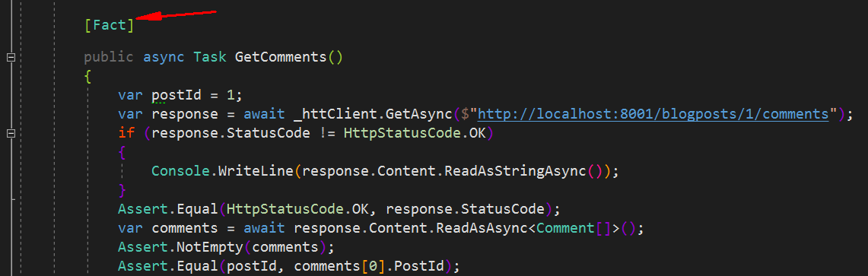The height and width of the screenshot is (276, 868).
Task: Click the Fact attribute text
Action: (109, 26)
